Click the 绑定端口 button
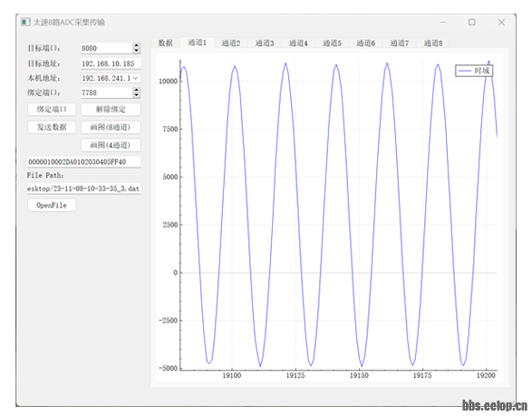 (x=52, y=110)
